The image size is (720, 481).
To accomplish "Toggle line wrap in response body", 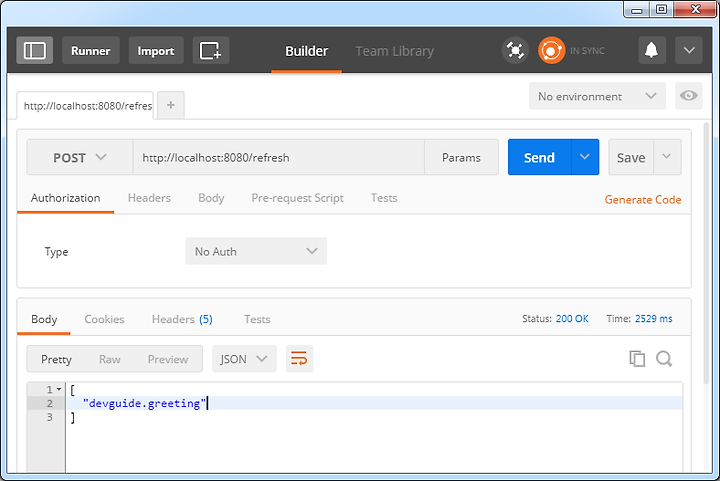I will [299, 358].
